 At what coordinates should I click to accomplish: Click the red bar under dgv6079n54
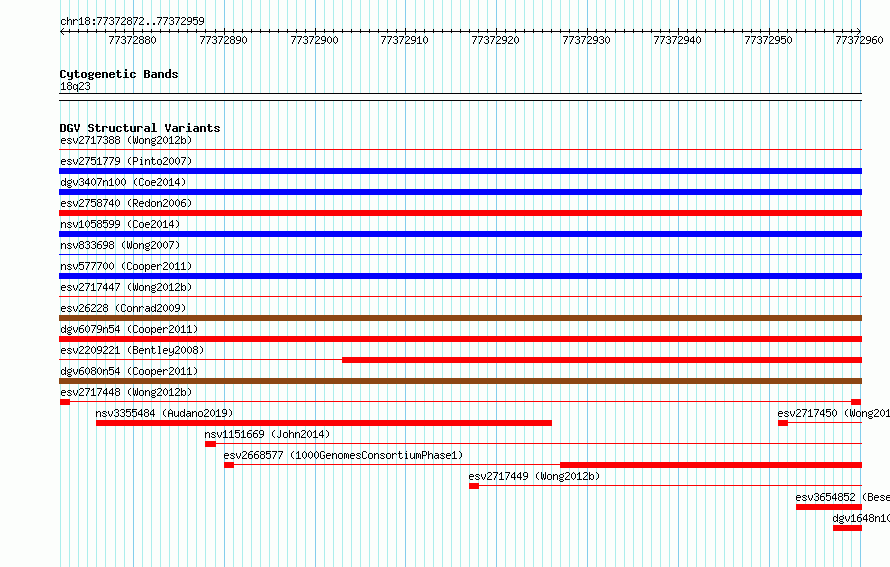(460, 339)
